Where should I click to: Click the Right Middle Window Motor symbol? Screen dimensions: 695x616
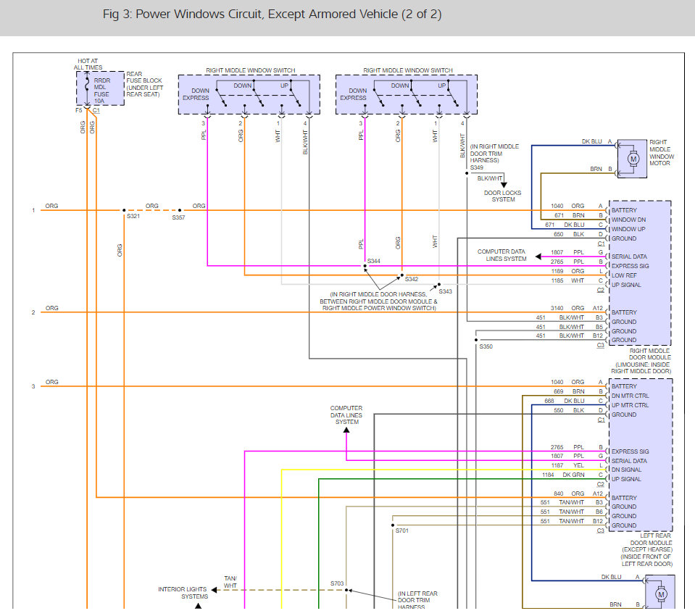tap(633, 159)
